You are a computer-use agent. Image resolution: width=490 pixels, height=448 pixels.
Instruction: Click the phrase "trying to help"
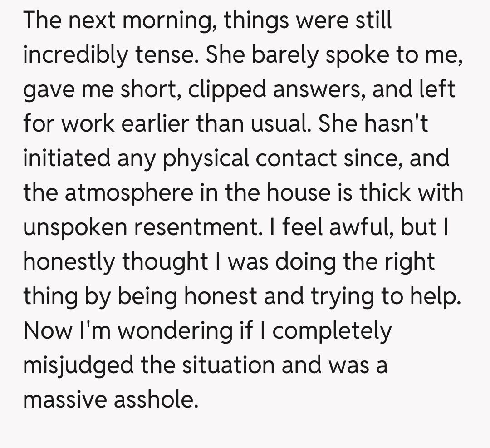(386, 296)
